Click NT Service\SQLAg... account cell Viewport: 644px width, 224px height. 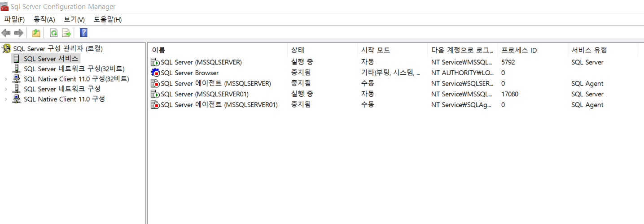(461, 105)
